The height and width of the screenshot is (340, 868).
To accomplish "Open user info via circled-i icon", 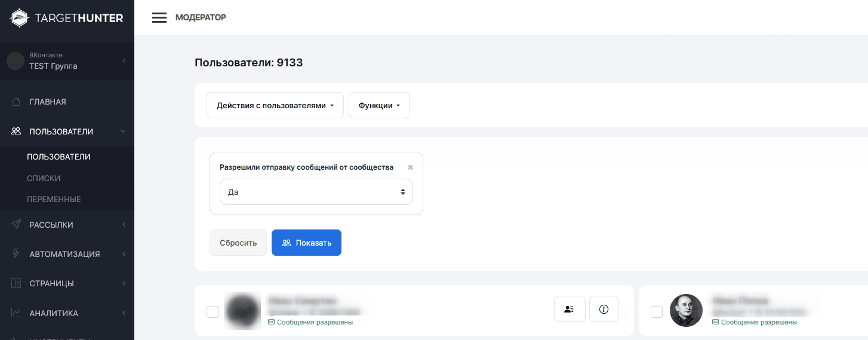I will (x=604, y=309).
